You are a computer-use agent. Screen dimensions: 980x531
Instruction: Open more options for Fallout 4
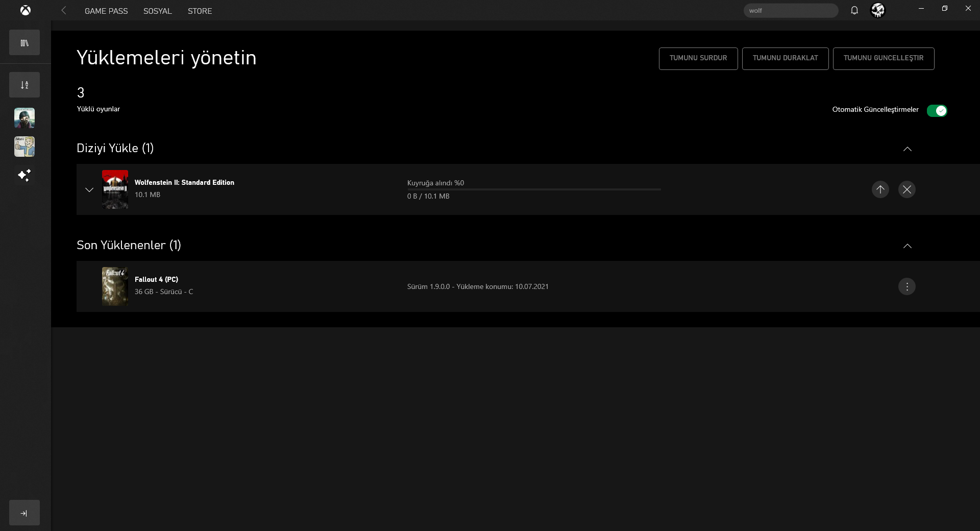907,286
